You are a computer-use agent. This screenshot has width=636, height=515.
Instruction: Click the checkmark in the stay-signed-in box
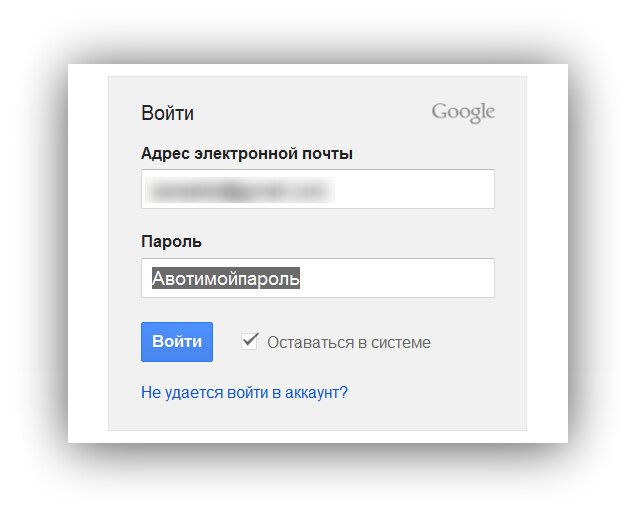tap(250, 340)
